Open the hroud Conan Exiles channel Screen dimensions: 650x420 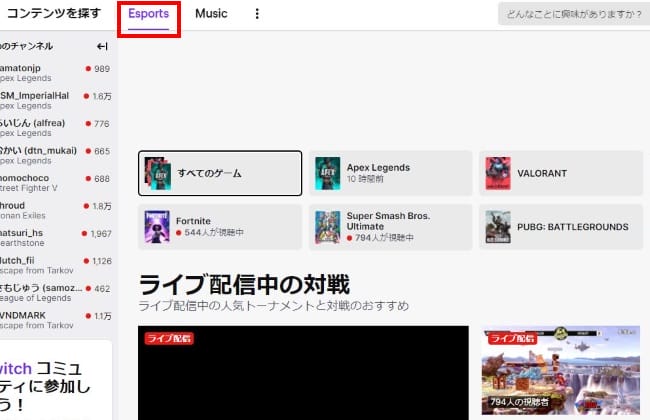[56, 210]
